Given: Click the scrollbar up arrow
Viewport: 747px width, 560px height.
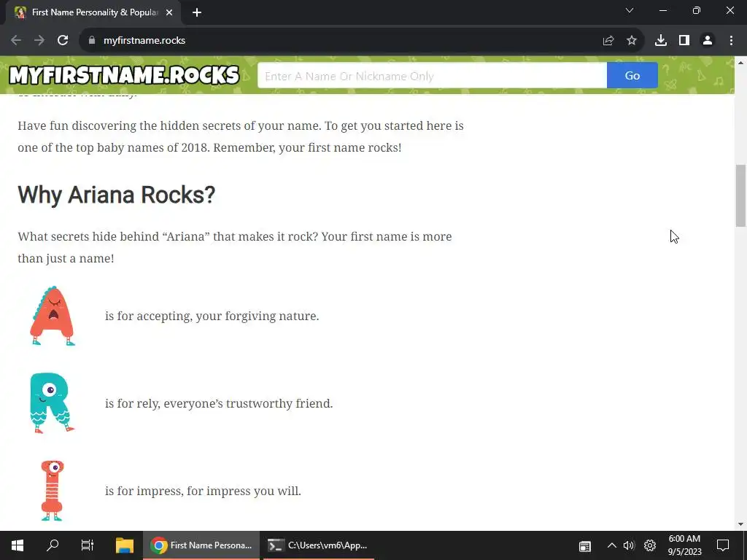Looking at the screenshot, I should [740, 63].
